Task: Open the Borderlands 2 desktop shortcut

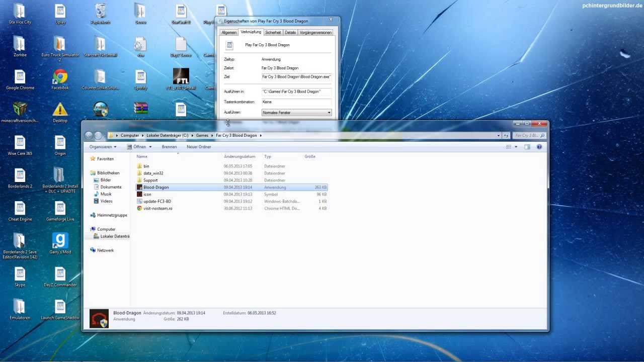Action: pos(20,178)
